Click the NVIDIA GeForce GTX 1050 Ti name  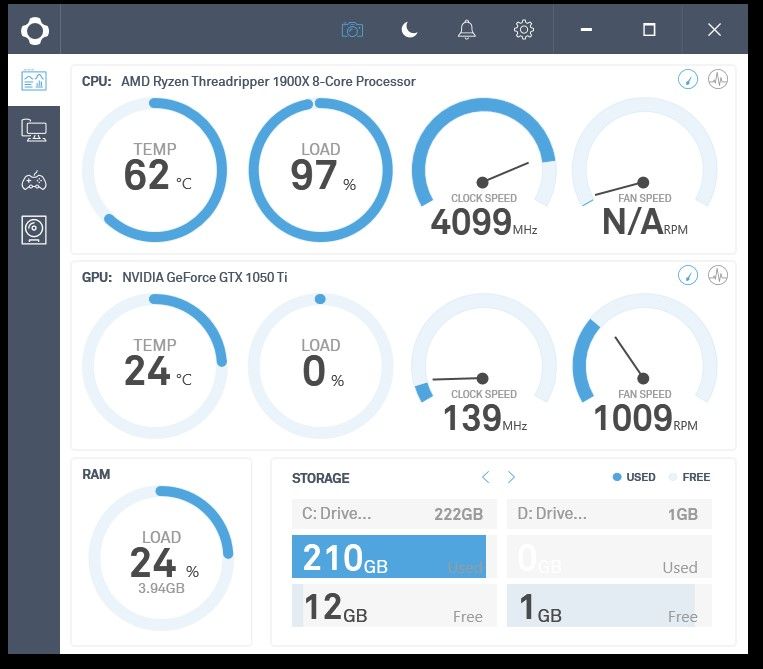click(x=204, y=277)
